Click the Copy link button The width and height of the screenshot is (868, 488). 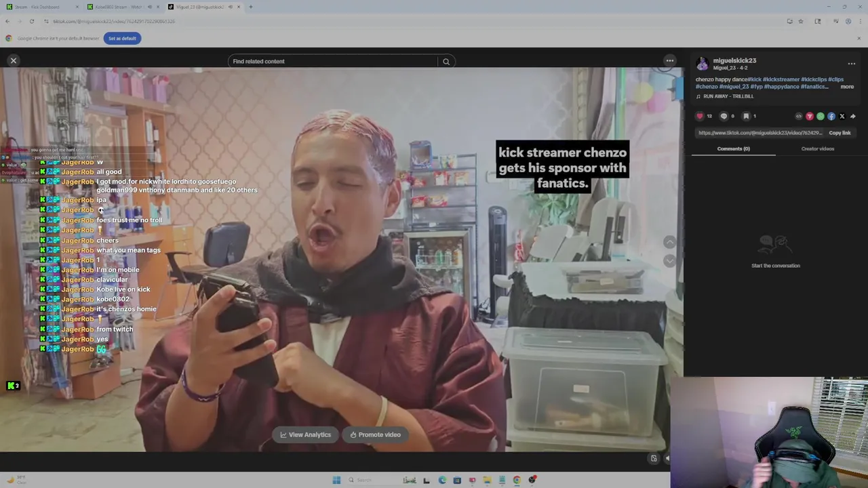click(840, 133)
